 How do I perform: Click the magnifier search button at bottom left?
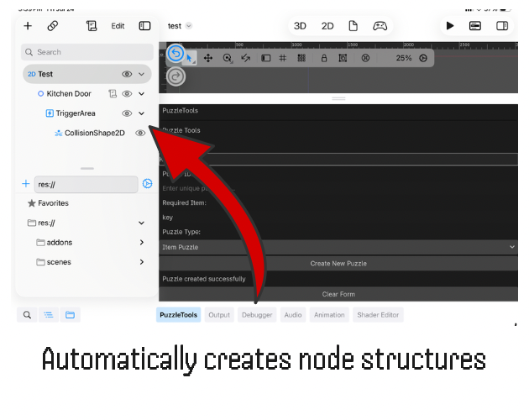pyautogui.click(x=27, y=315)
